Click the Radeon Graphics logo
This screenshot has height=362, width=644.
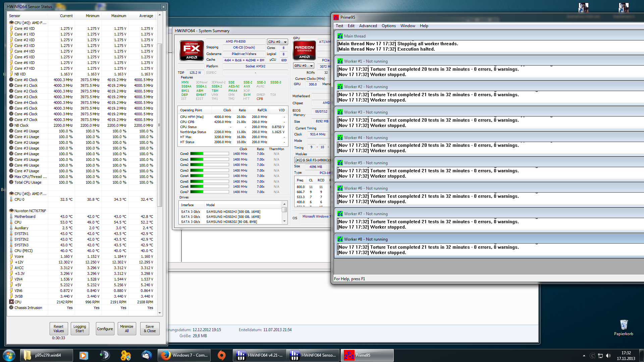[x=304, y=50]
